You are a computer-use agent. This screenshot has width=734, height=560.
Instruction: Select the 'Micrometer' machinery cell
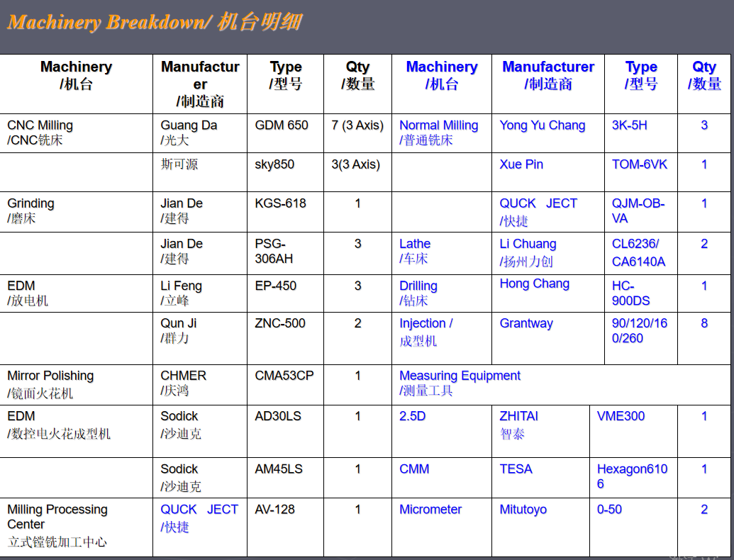[x=442, y=527]
